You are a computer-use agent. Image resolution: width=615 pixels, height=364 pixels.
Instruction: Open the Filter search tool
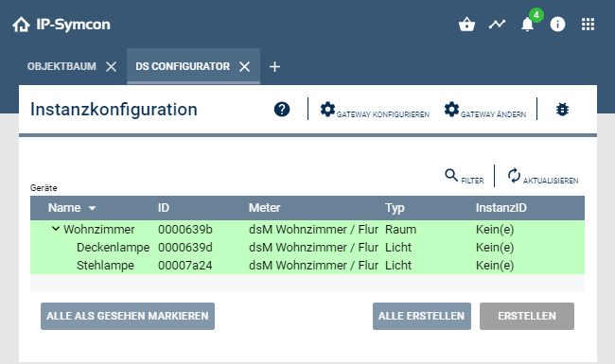pos(464,176)
